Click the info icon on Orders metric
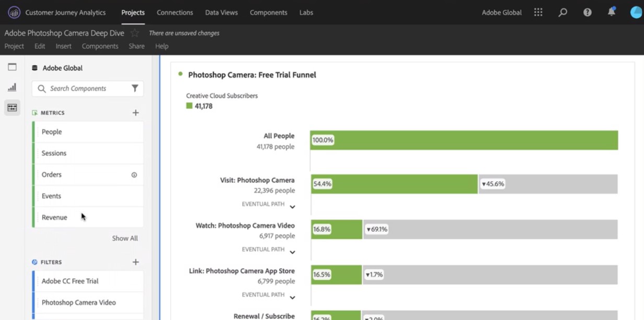The height and width of the screenshot is (320, 644). 134,175
